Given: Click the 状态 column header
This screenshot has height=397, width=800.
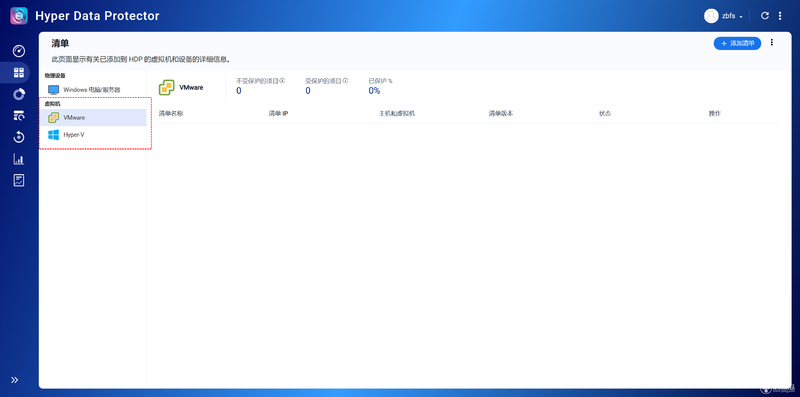Looking at the screenshot, I should coord(605,113).
